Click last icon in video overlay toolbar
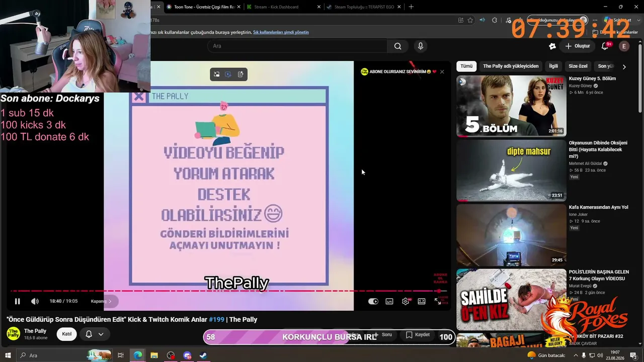Image resolution: width=644 pixels, height=362 pixels. 240,74
